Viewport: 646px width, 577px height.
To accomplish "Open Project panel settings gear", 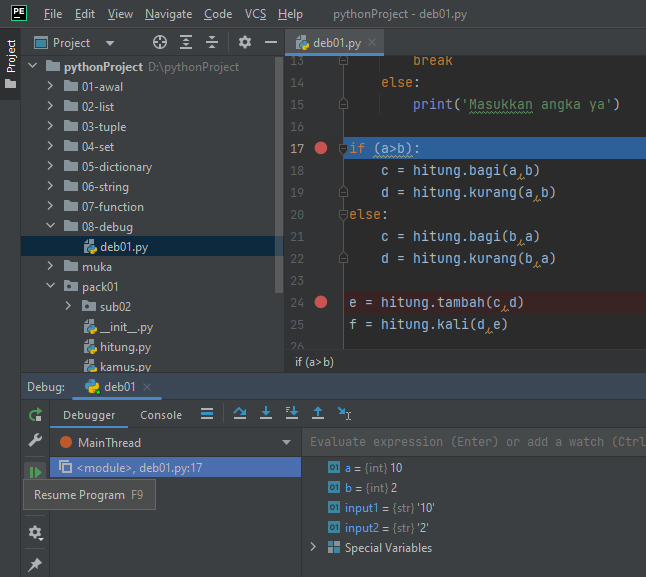I will pyautogui.click(x=245, y=42).
